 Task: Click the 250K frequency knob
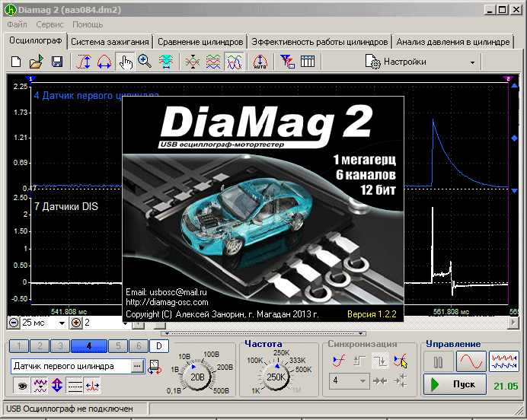pyautogui.click(x=276, y=377)
